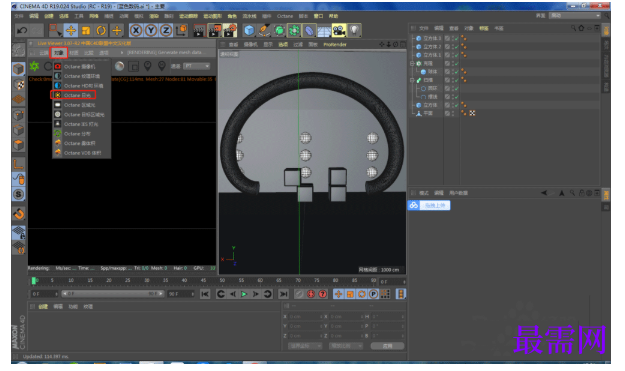Open the purple deformer icon
This screenshot has height=371, width=625.
point(309,30)
